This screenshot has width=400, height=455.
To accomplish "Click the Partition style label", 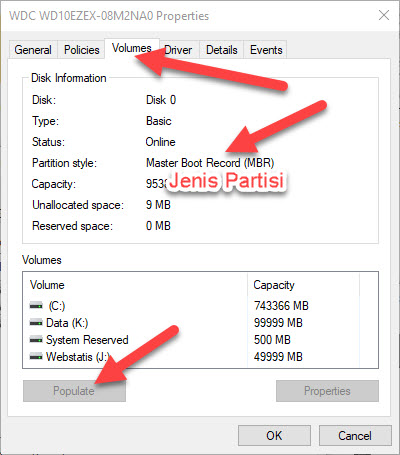I will tap(64, 163).
